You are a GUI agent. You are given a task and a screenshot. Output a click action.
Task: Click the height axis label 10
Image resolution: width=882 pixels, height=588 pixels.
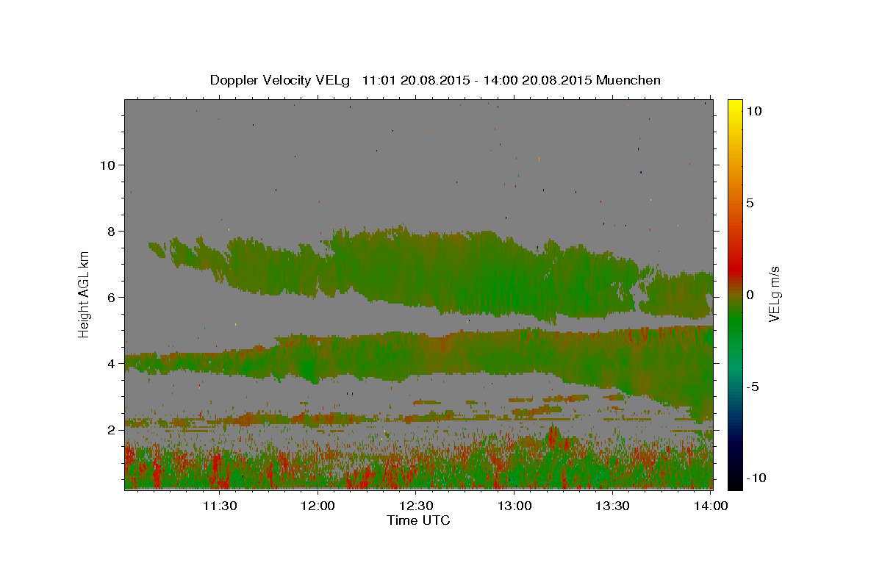(x=110, y=165)
